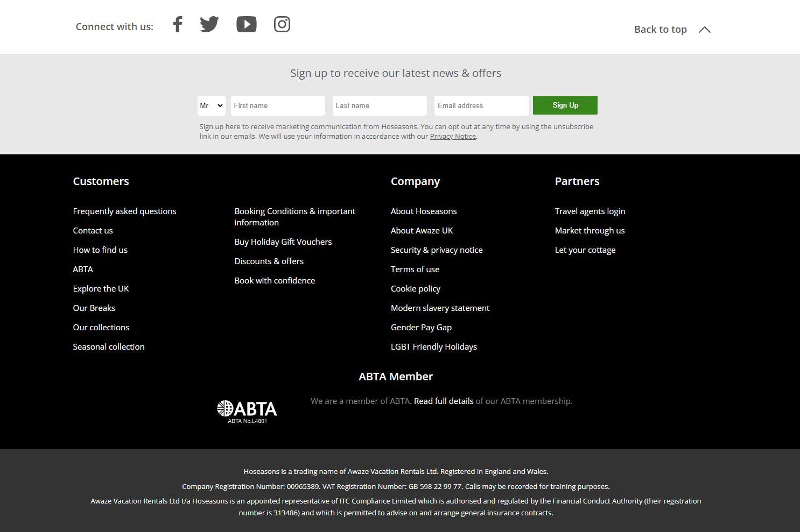Open Let your cottage
The width and height of the screenshot is (800, 532).
click(x=585, y=250)
